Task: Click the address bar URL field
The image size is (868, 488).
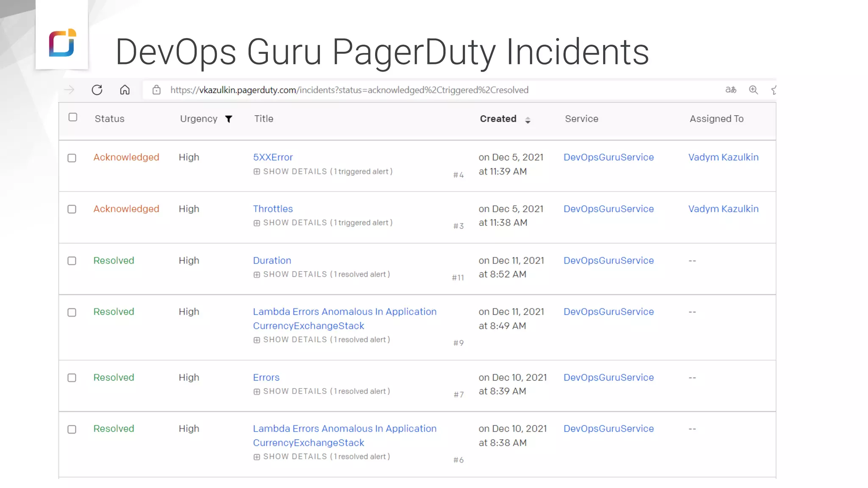Action: pyautogui.click(x=432, y=90)
